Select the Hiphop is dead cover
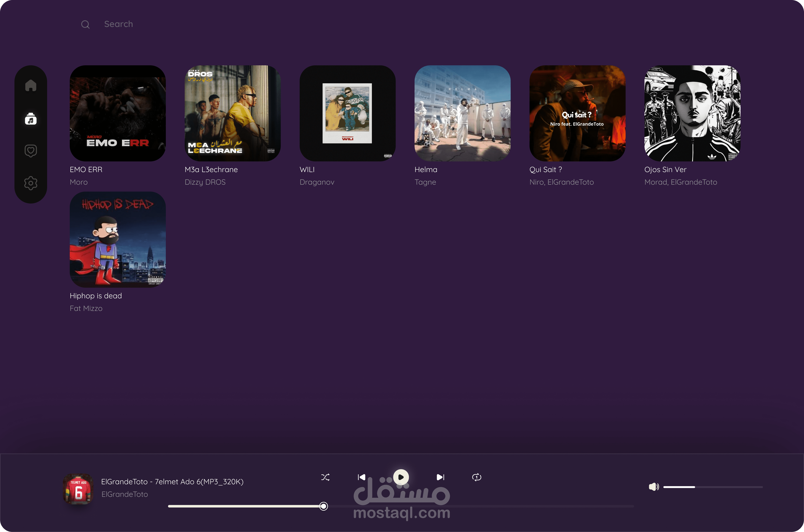This screenshot has height=532, width=804. click(118, 240)
